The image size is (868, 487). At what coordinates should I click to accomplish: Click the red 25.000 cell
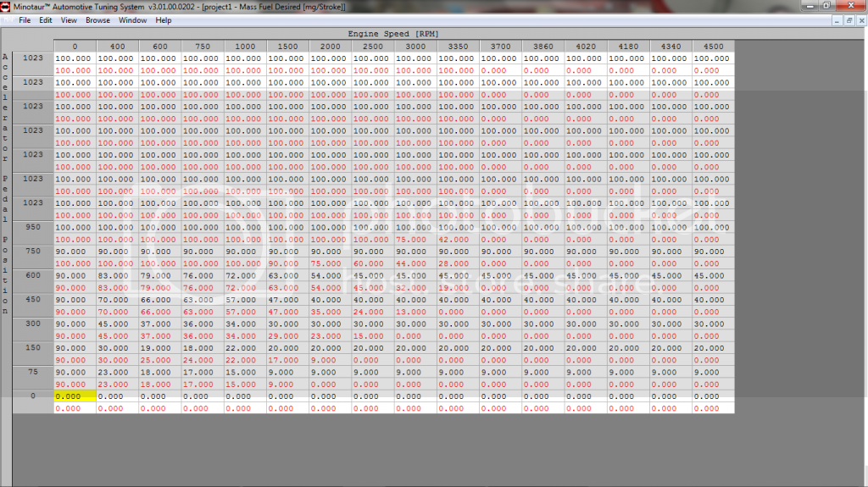[160, 360]
